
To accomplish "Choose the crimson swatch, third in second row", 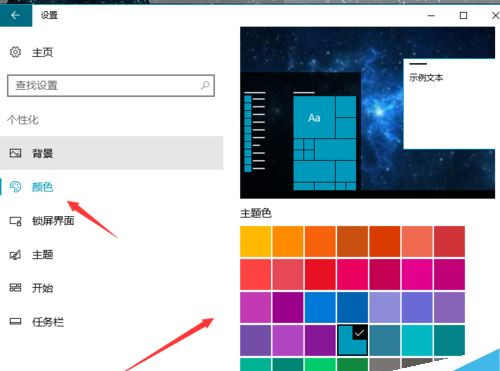I will pyautogui.click(x=320, y=274).
